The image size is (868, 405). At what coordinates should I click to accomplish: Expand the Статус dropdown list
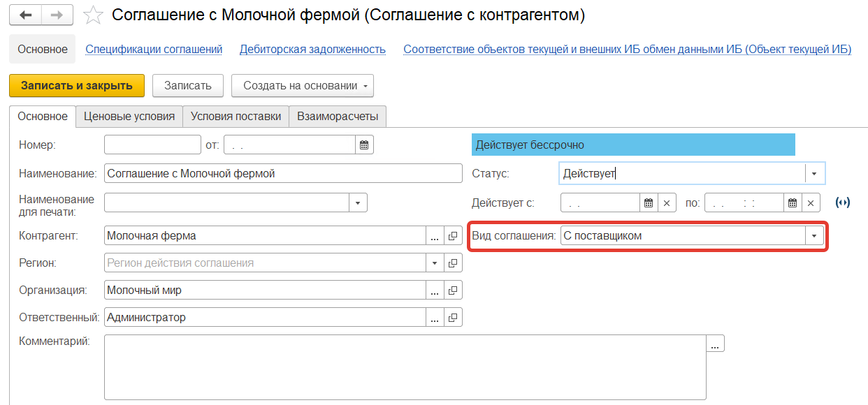coord(814,173)
